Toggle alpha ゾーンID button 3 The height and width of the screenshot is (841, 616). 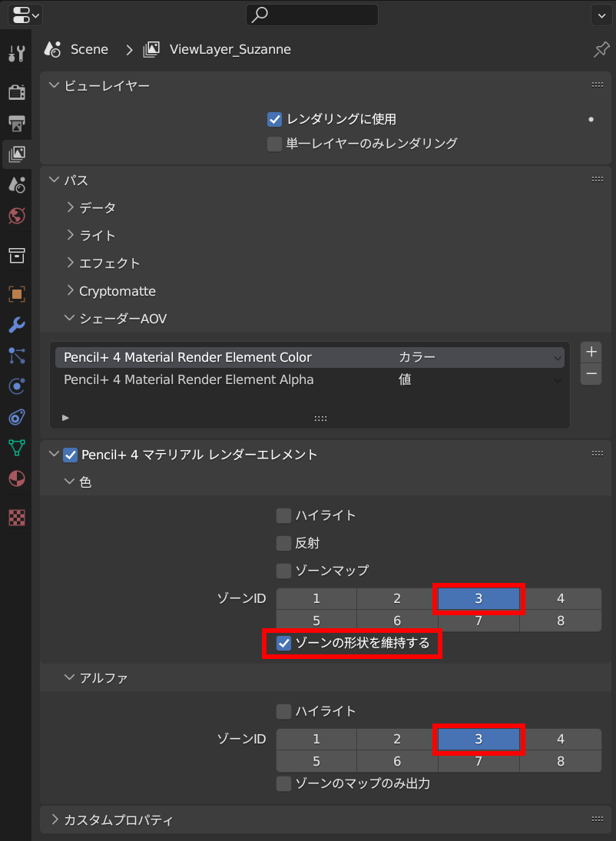[x=479, y=740]
